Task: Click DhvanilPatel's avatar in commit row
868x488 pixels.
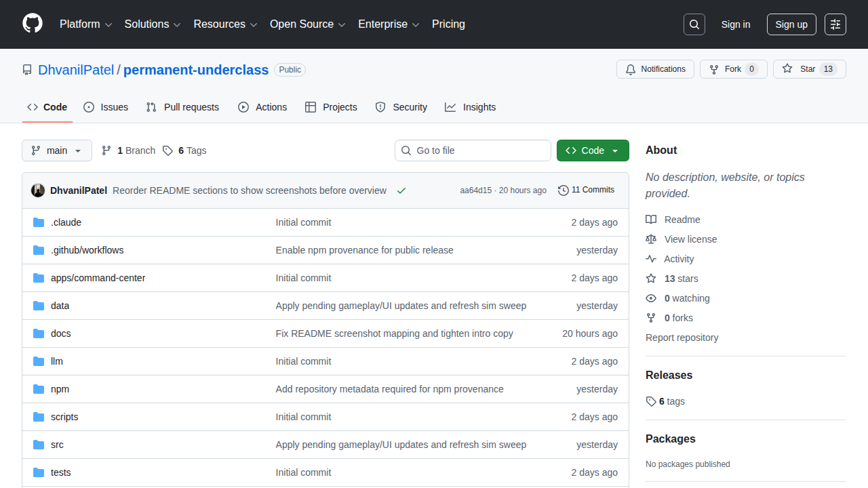Action: pyautogui.click(x=38, y=190)
